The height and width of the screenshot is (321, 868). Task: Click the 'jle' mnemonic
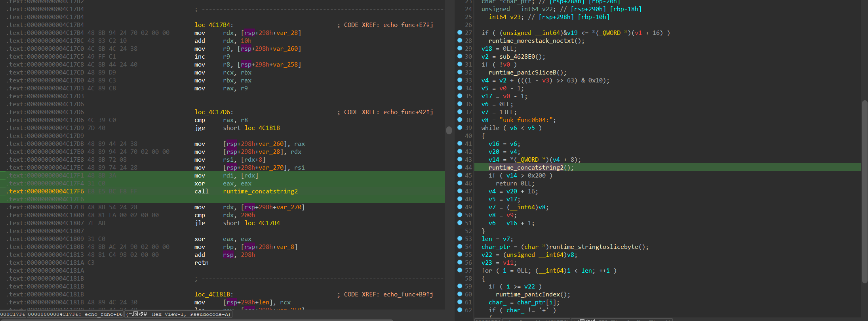200,223
